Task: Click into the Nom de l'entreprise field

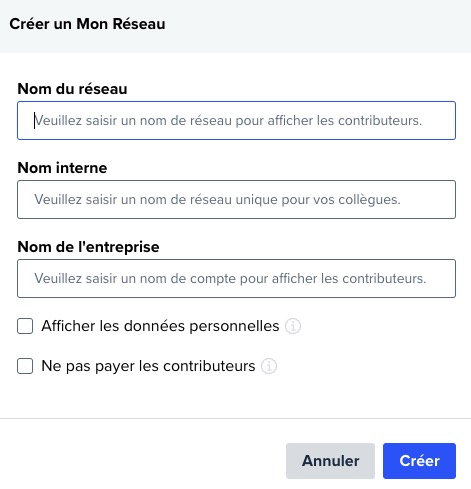Action: (236, 278)
